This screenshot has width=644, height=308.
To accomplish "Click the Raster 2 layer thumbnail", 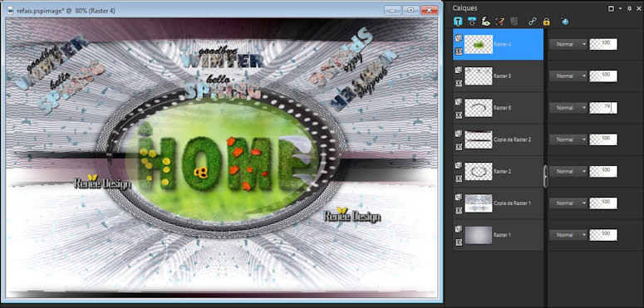I will point(479,171).
